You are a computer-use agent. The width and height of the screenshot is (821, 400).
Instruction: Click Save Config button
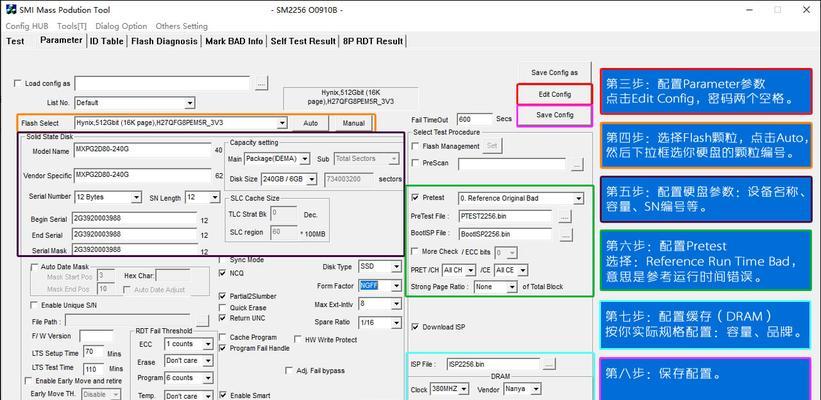click(x=554, y=115)
